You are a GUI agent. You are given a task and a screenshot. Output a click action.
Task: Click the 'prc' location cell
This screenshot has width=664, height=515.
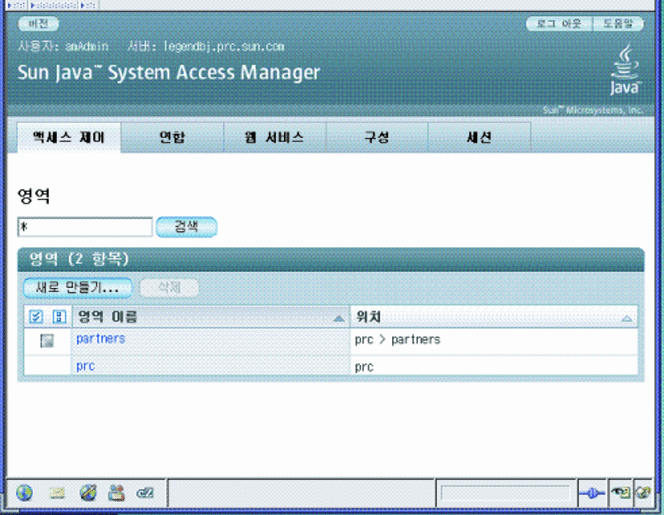click(x=494, y=366)
